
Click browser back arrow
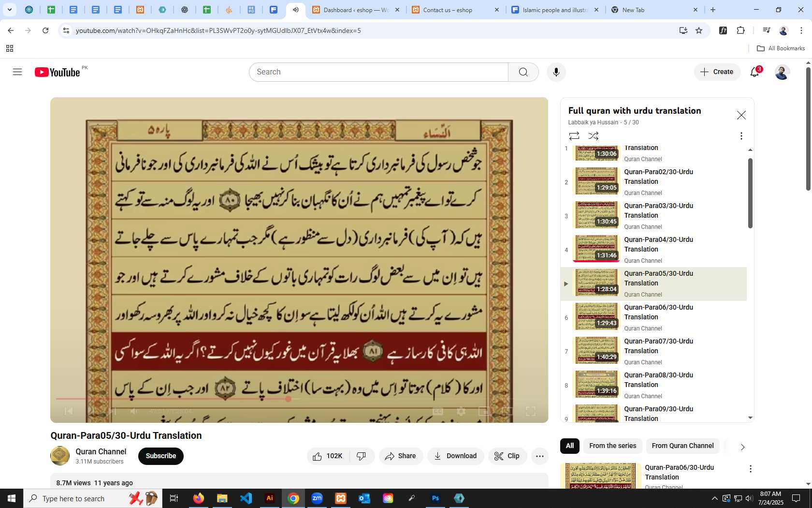[x=11, y=30]
